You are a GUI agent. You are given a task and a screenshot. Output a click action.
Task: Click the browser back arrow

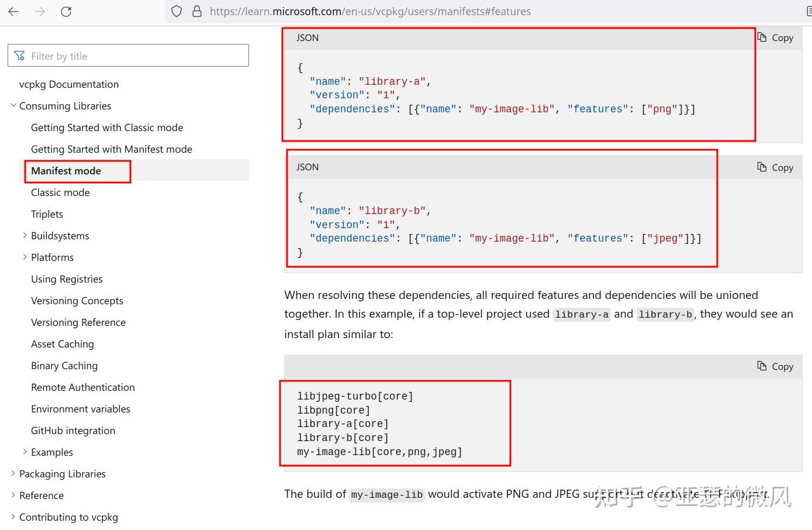coord(13,11)
